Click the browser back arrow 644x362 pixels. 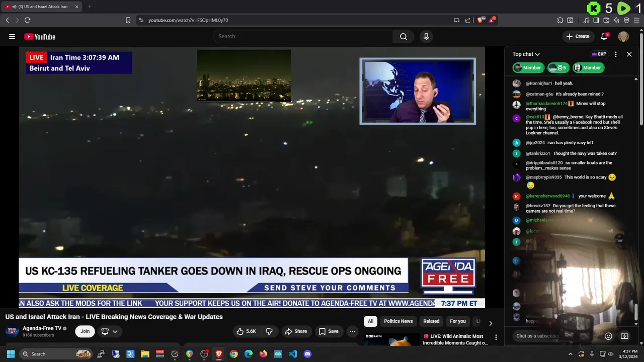7,20
